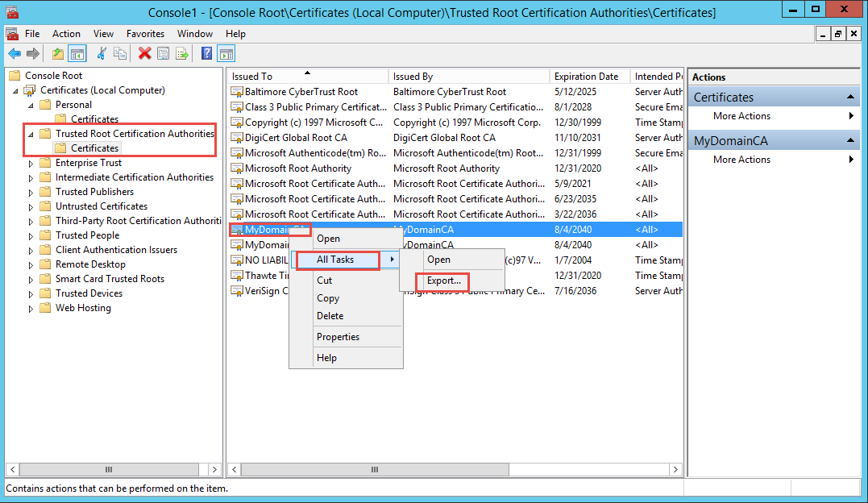
Task: Click the certificate icon beside DigiCert Global Root CA
Action: point(237,138)
